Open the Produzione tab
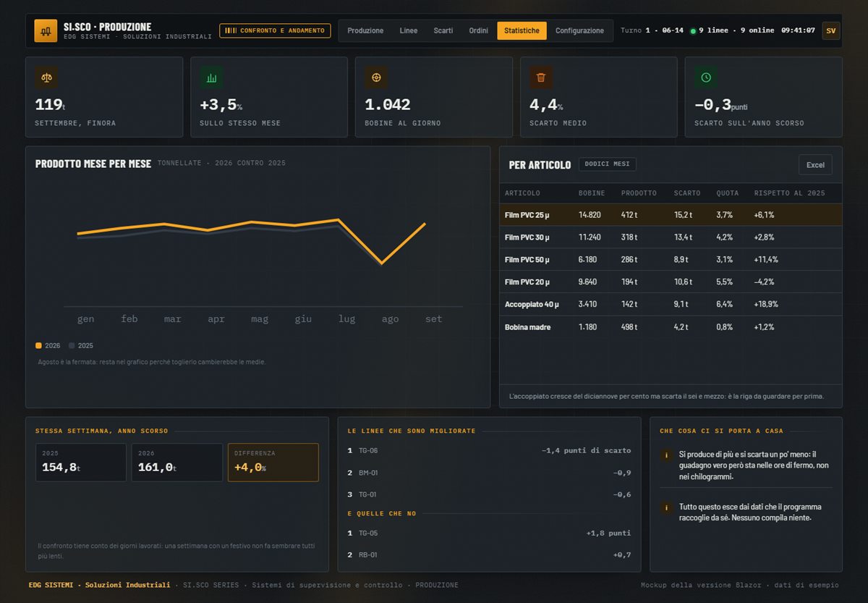The image size is (868, 603). 365,31
